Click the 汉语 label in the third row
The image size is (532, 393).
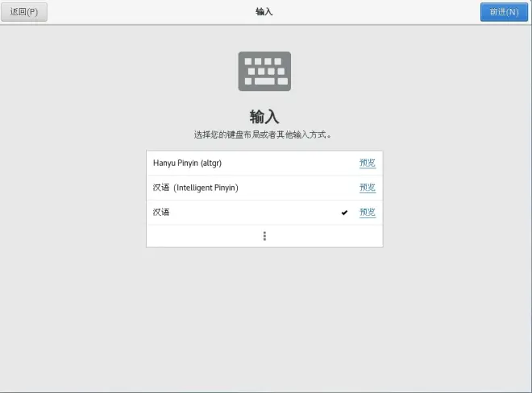pos(161,213)
